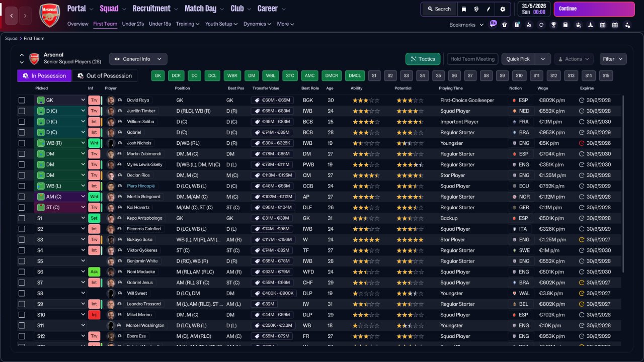Click the Hold Team Meeting button
Screen dimensions: 644x362
pos(472,59)
